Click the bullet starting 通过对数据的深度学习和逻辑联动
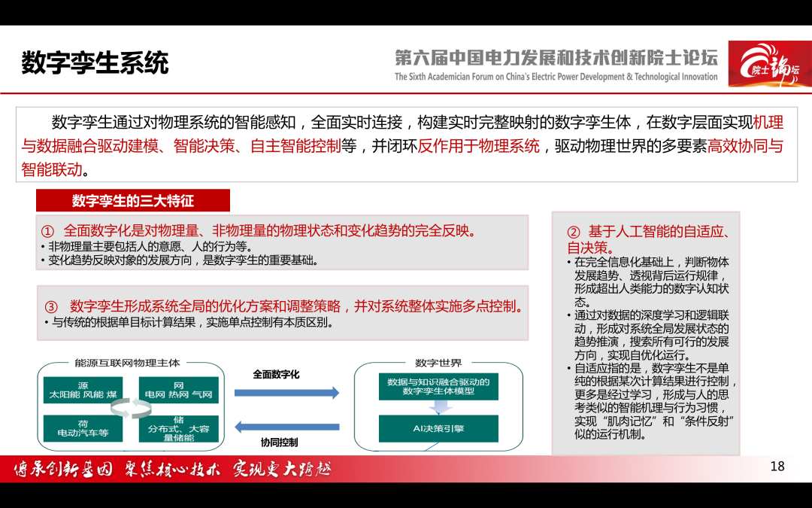This screenshot has height=508, width=812. (648, 336)
